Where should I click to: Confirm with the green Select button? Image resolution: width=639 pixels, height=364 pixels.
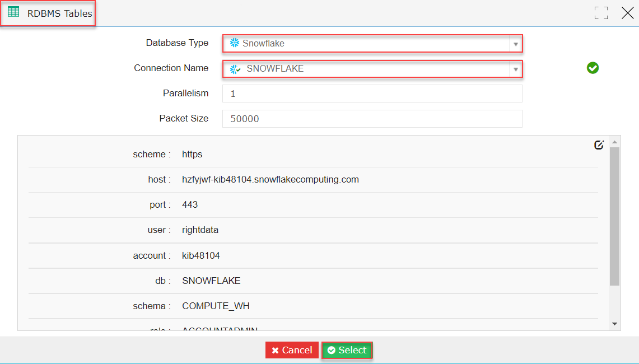coord(347,350)
